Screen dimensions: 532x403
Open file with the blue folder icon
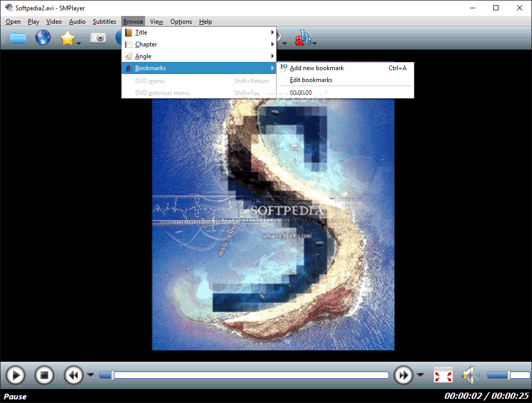pos(18,38)
